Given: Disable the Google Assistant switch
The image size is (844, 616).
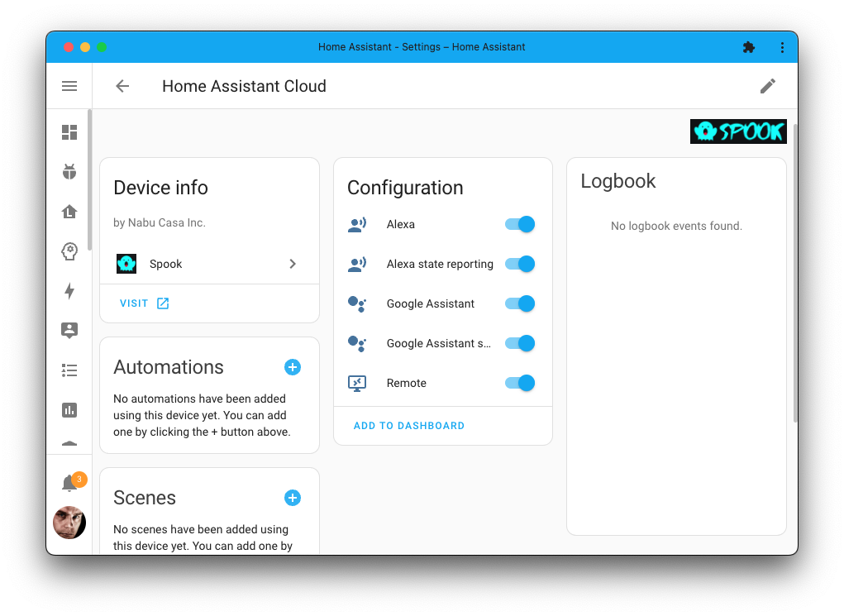Looking at the screenshot, I should 519,303.
